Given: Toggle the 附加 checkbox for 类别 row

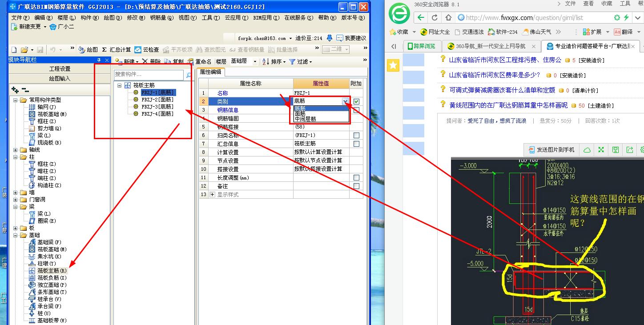Looking at the screenshot, I should [x=356, y=101].
